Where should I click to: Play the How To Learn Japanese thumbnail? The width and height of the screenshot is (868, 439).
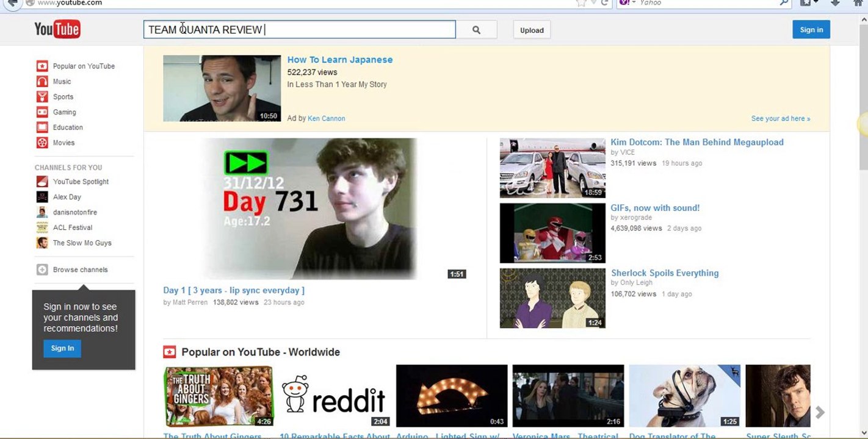point(222,88)
